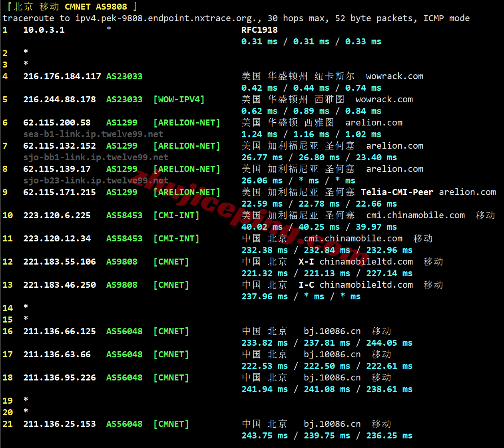Click the RFC1918 label
The image size is (504, 448).
pyautogui.click(x=259, y=30)
